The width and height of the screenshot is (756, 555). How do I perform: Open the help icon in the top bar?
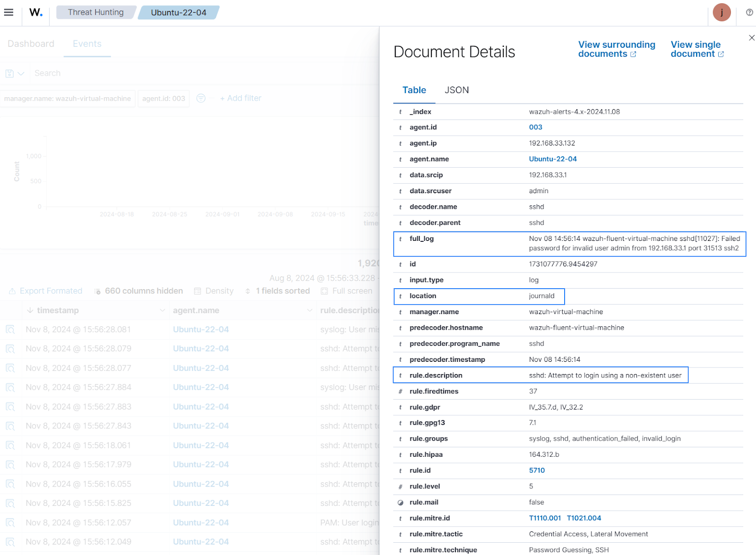point(749,12)
